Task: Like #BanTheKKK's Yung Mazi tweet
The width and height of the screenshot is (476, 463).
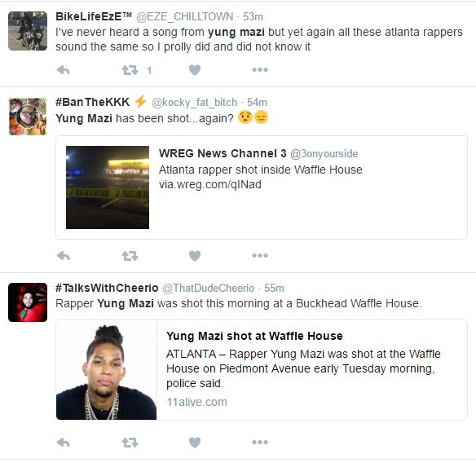Action: click(195, 256)
